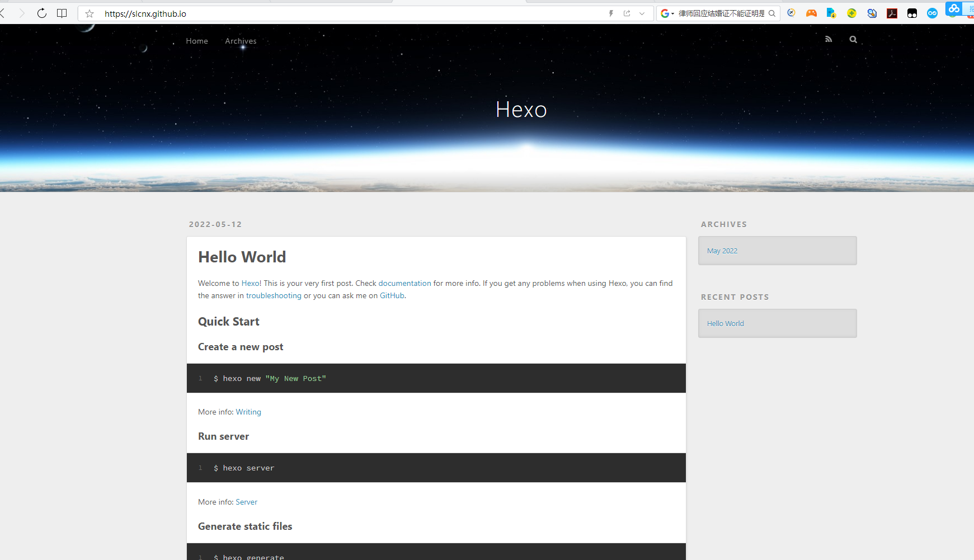974x560 pixels.
Task: Click the ARCHIVES sidebar heading
Action: (724, 224)
